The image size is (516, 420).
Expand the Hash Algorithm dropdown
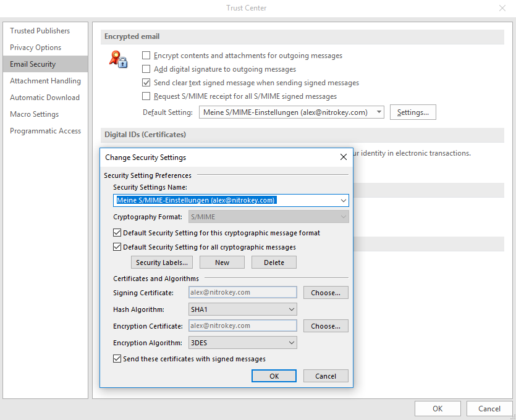click(x=292, y=309)
